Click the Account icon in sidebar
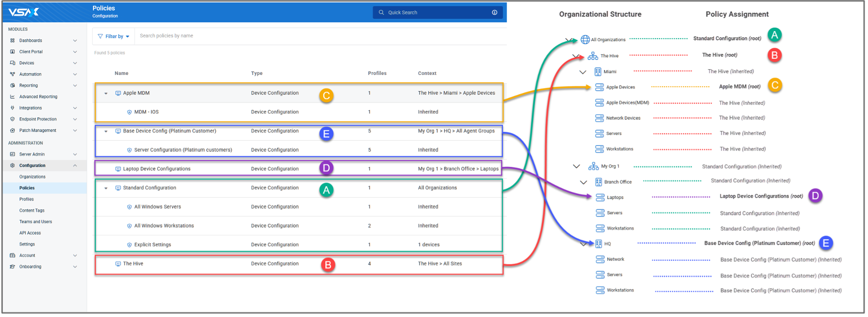 point(12,255)
